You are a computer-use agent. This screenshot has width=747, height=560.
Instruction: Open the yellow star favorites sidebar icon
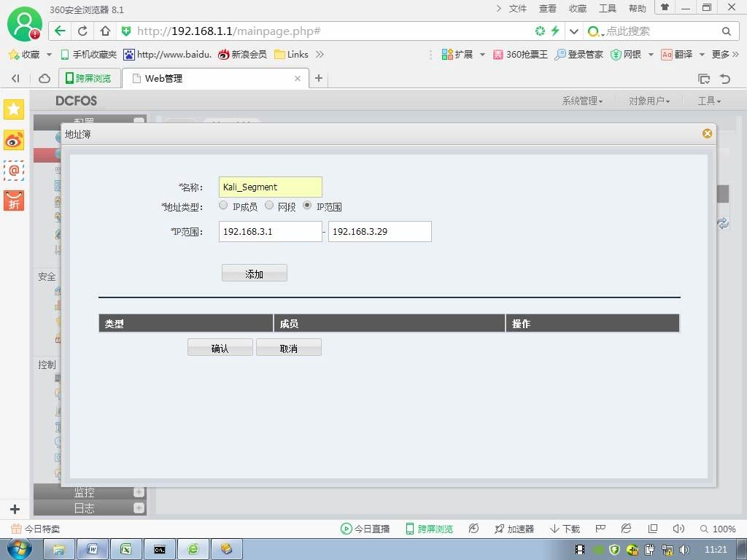(14, 109)
